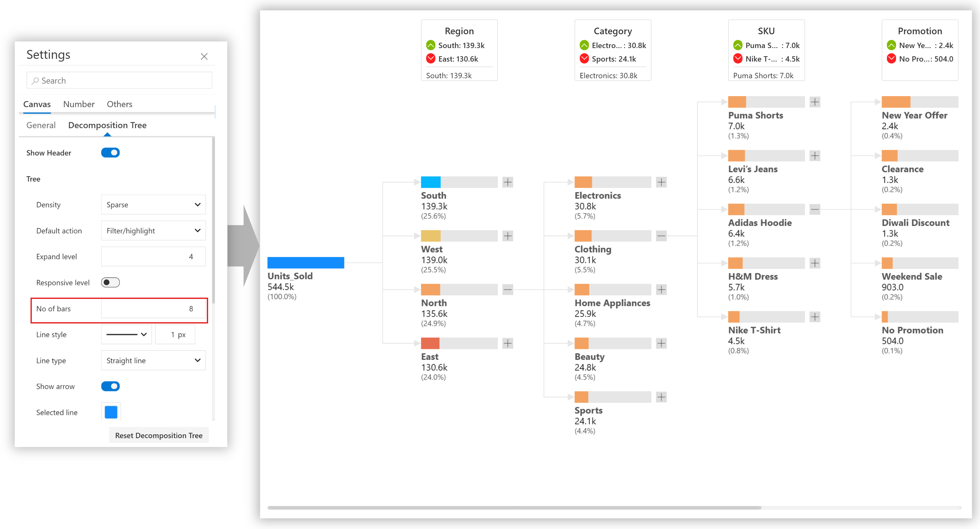Viewport: 980px width, 529px height.
Task: Expand the Nike T-Shirt plus icon
Action: tap(814, 317)
